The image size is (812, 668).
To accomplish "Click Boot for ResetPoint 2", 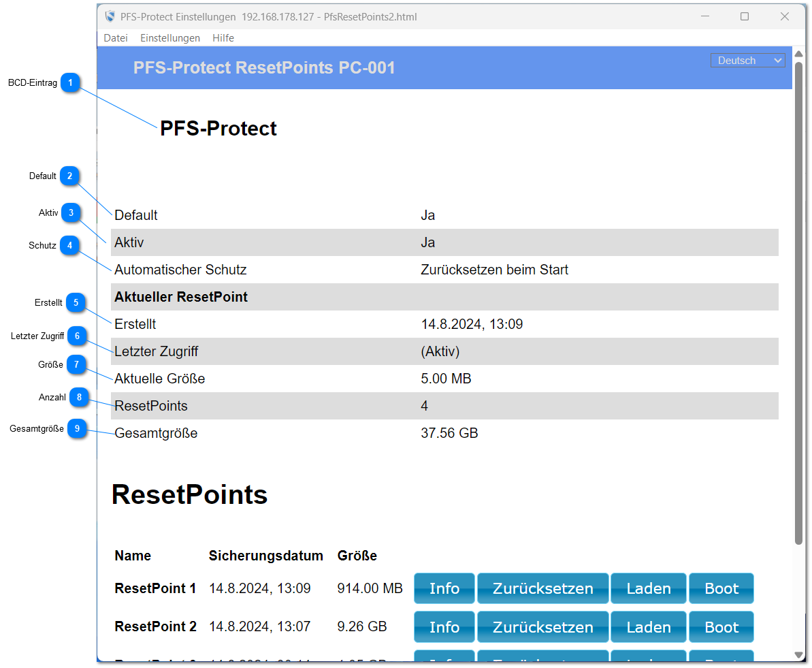I will [x=721, y=626].
